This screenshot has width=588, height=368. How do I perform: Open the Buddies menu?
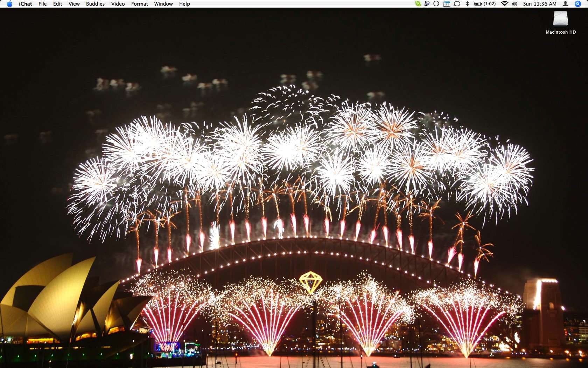click(x=95, y=4)
